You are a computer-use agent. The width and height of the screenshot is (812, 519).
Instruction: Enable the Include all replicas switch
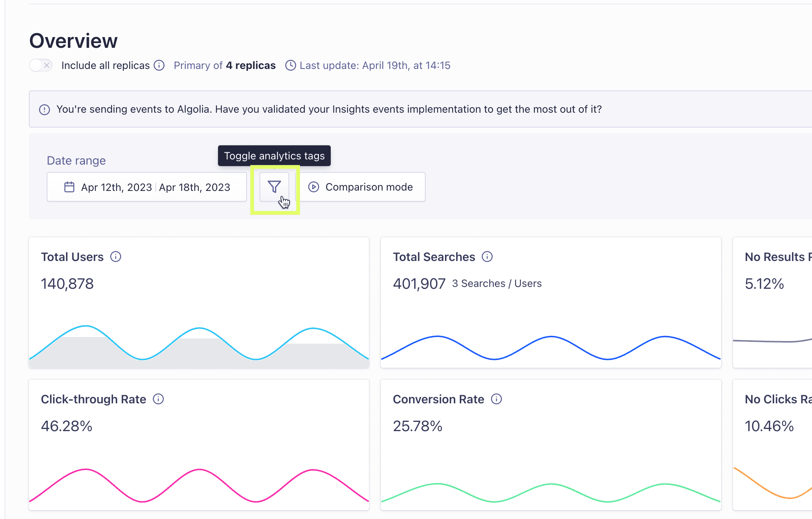click(41, 66)
